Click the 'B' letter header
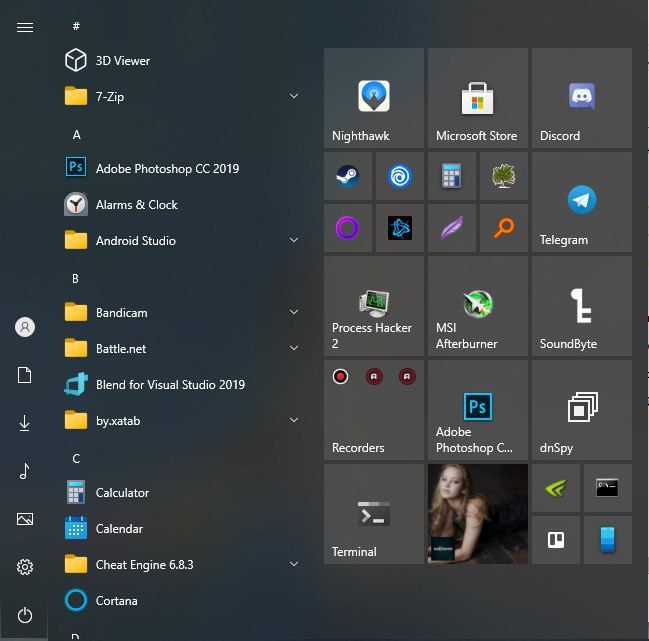The height and width of the screenshot is (641, 649). [75, 278]
